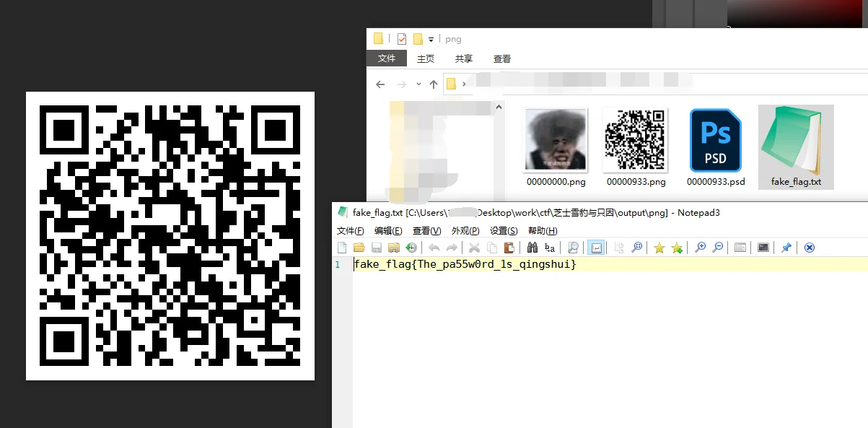Click the navigation pane scroll up arrow
This screenshot has height=428, width=868.
(x=498, y=108)
